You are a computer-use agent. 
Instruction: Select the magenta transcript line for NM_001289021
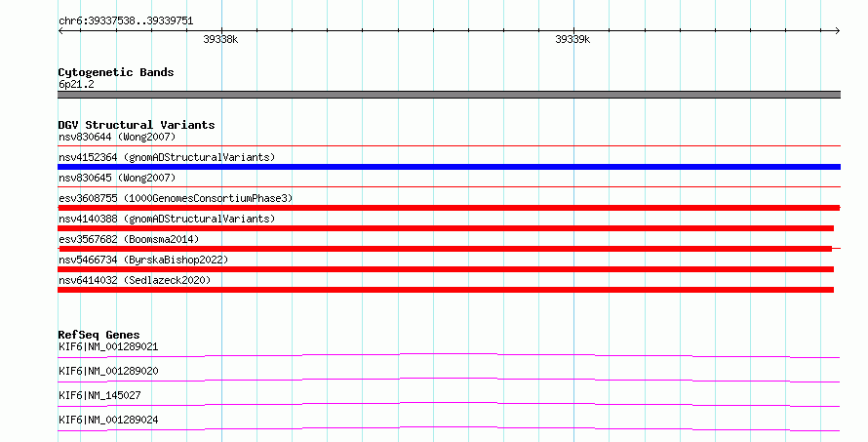pyautogui.click(x=449, y=355)
